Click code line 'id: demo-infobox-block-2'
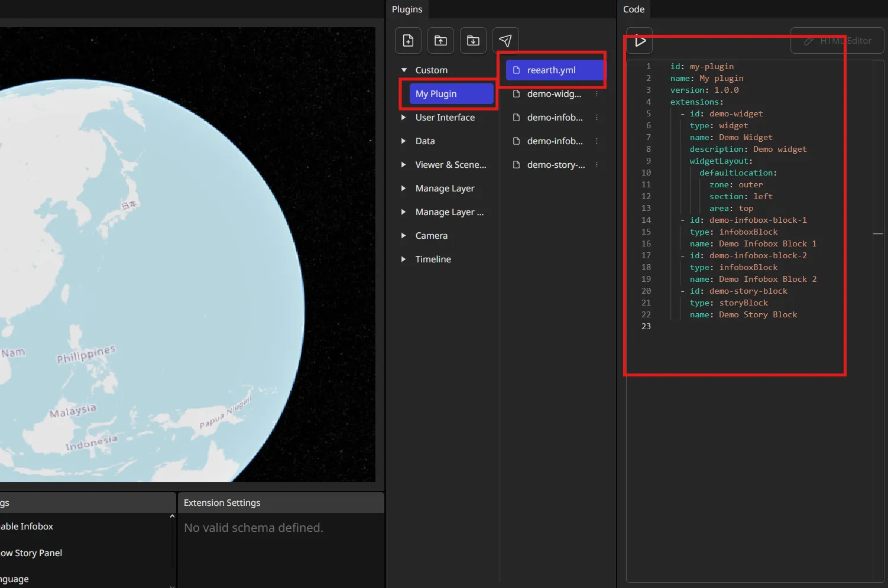Viewport: 888px width, 588px height. (748, 255)
